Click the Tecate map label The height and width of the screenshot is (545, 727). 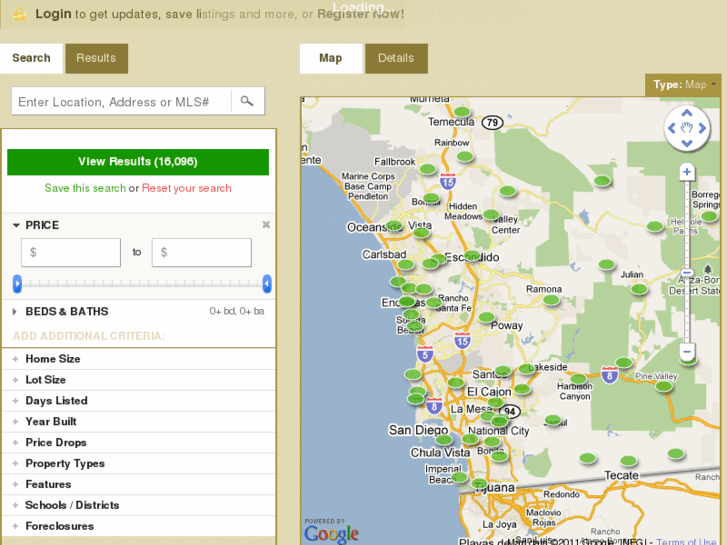(x=621, y=475)
